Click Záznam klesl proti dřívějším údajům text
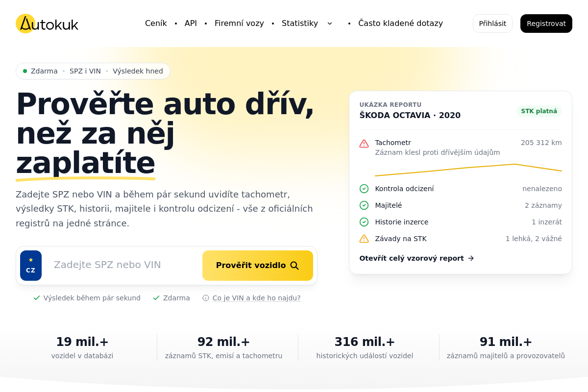The image size is (588, 392). click(x=438, y=152)
